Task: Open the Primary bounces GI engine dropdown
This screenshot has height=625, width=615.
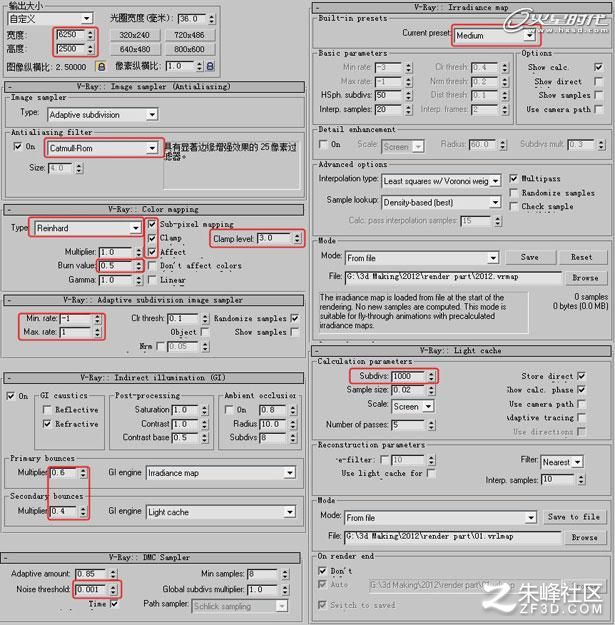Action: coord(290,473)
